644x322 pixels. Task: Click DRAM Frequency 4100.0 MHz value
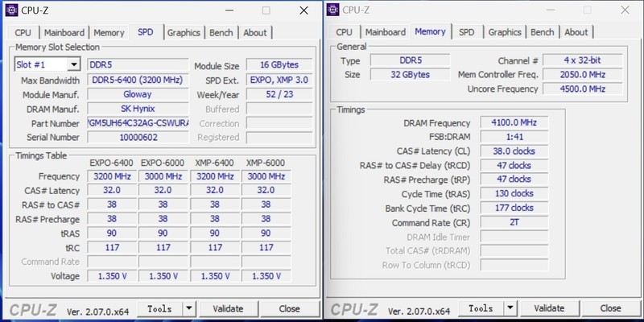click(x=514, y=122)
